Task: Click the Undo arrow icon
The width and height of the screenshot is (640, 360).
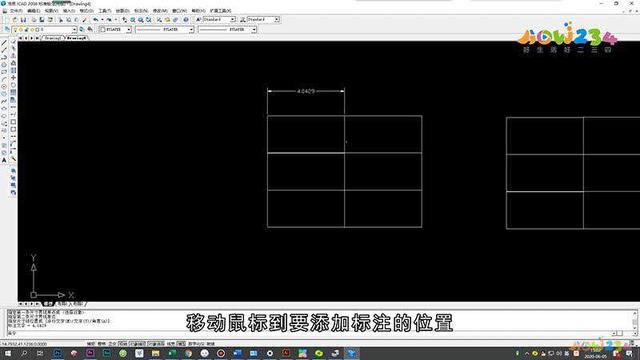Action: (96, 20)
